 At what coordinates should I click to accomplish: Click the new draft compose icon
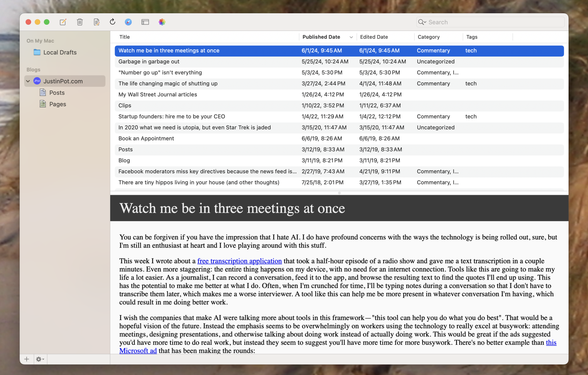click(x=63, y=22)
